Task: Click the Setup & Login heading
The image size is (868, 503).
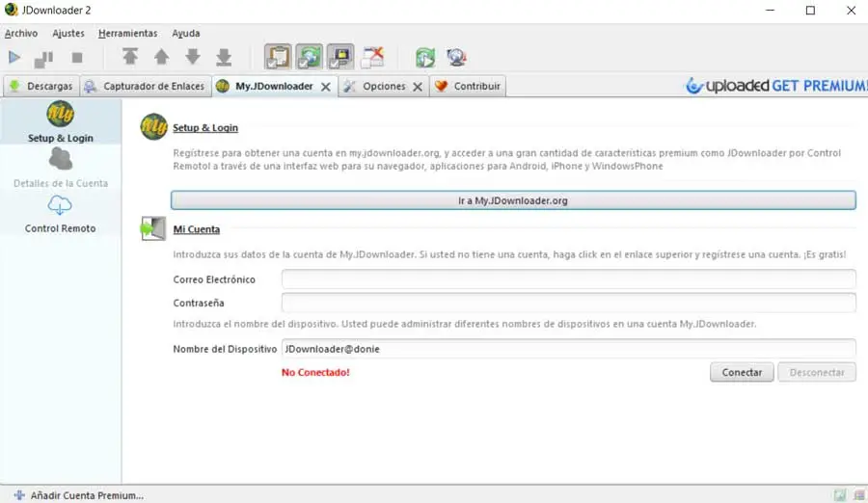Action: 205,128
